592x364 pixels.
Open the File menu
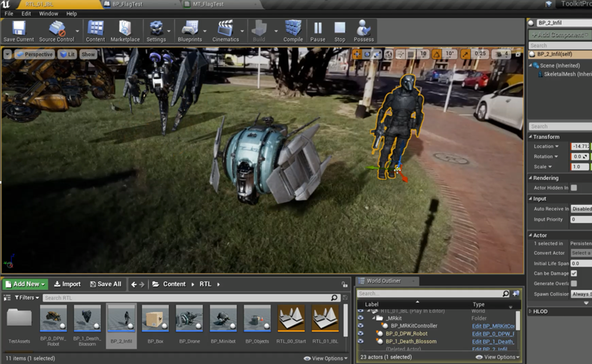coord(9,14)
